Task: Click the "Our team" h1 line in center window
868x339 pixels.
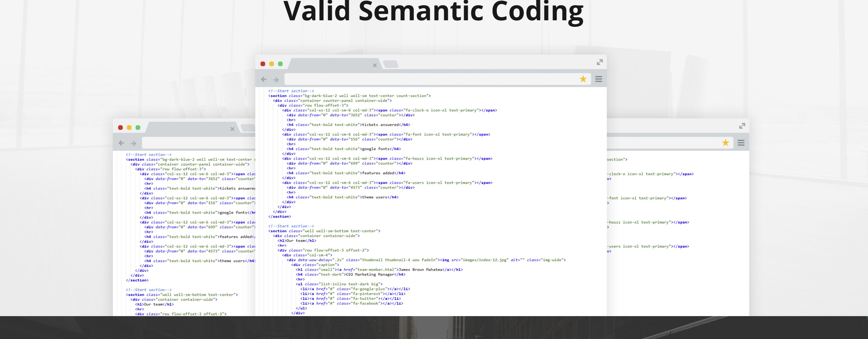Action: pos(297,241)
